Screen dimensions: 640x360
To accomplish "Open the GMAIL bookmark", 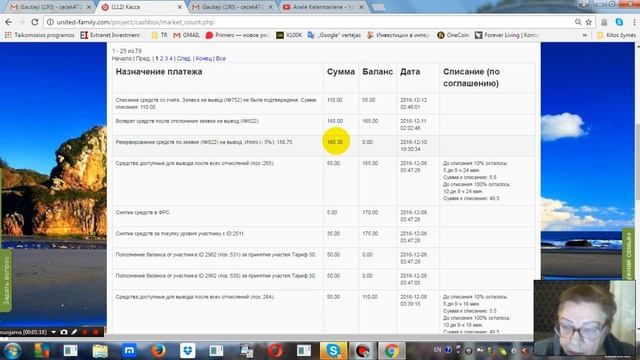I will pos(187,35).
